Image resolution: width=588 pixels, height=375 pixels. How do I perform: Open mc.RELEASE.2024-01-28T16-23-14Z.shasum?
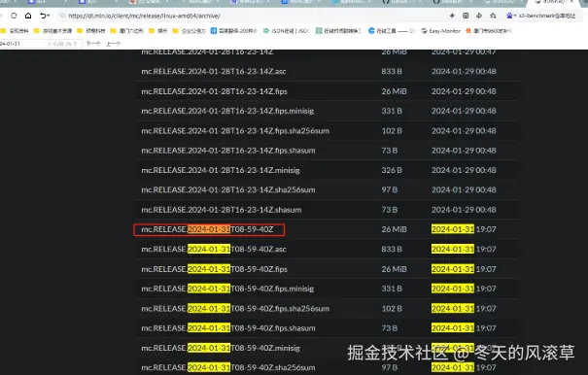click(222, 210)
